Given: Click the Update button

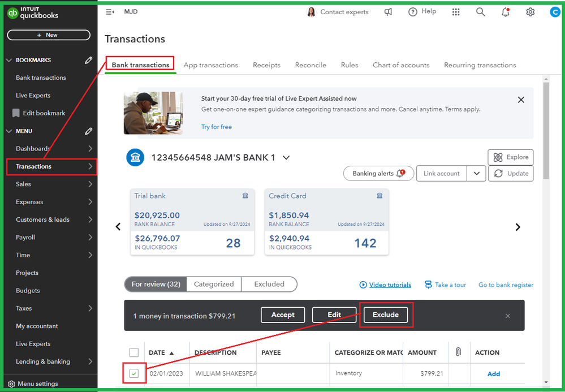Looking at the screenshot, I should pyautogui.click(x=511, y=173).
